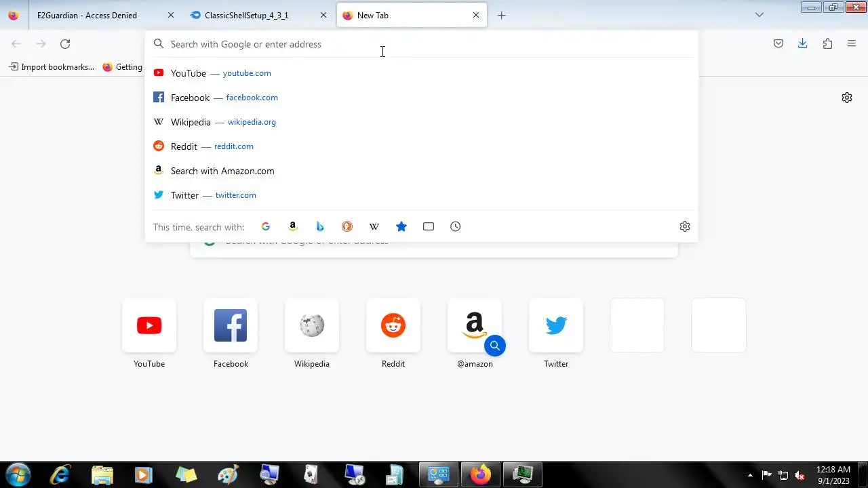Click the Action Center flag tray icon
The width and height of the screenshot is (868, 488).
(x=767, y=475)
